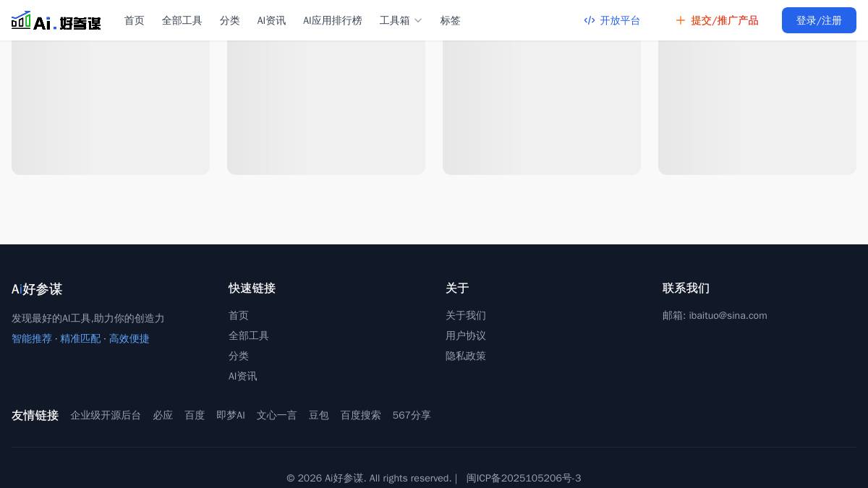The height and width of the screenshot is (488, 868).
Task: Click the 智能推荐 highlighted link
Action: (x=32, y=338)
